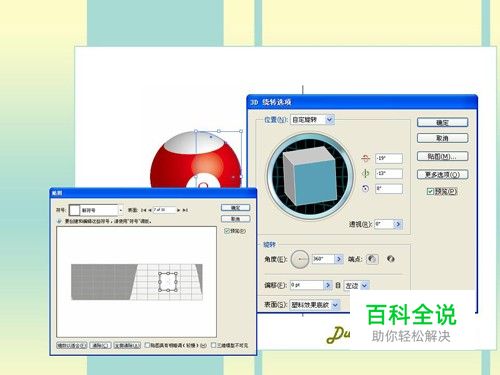
Task: Select the cap-off (hollow) 端点 icon
Action: [391, 259]
